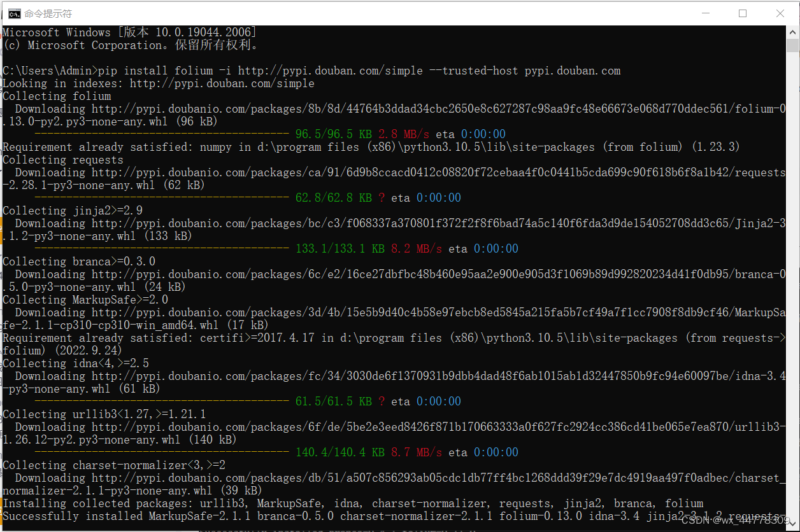Click the "Looking in indexes" line
Viewport: 800px width, 532px height.
coord(159,83)
